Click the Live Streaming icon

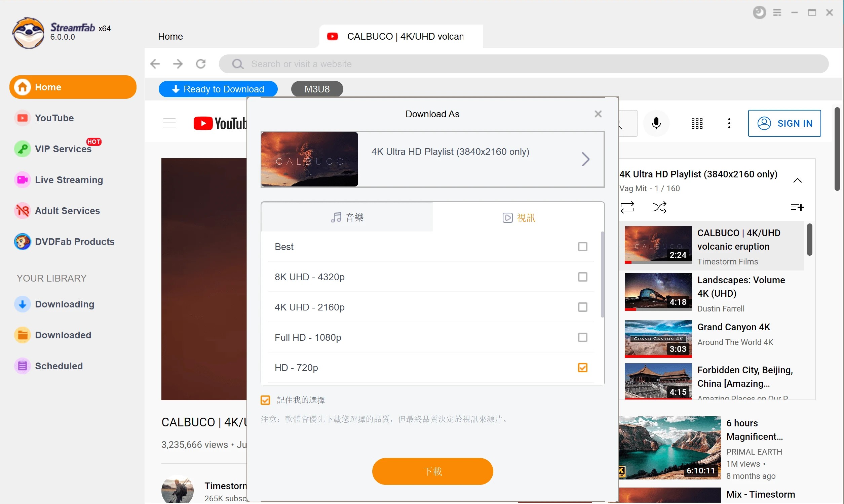22,179
